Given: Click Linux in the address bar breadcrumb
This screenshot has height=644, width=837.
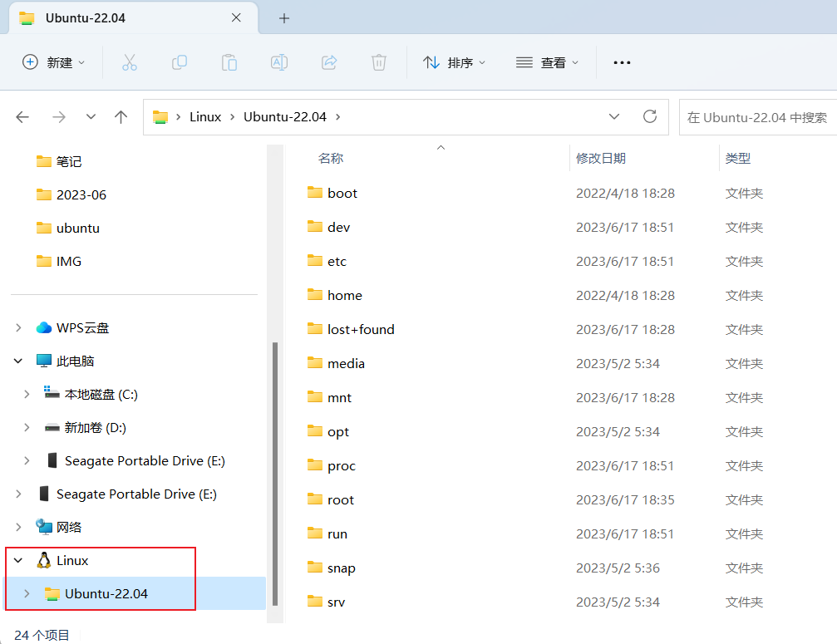Looking at the screenshot, I should (x=205, y=117).
